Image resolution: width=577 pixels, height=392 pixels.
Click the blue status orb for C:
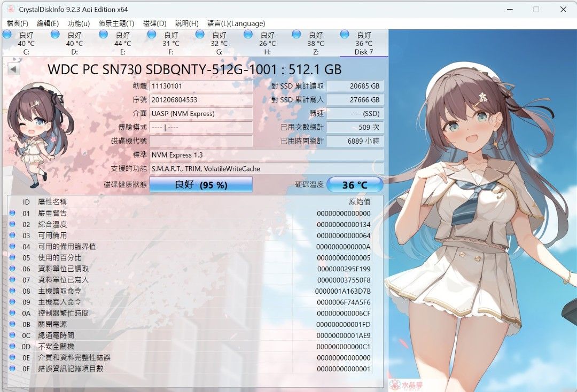tap(7, 34)
